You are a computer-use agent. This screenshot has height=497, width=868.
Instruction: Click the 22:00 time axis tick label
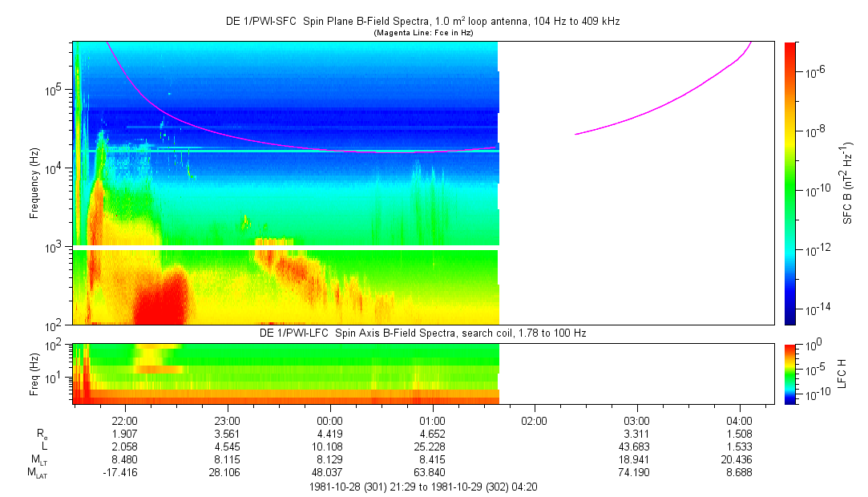pos(125,420)
